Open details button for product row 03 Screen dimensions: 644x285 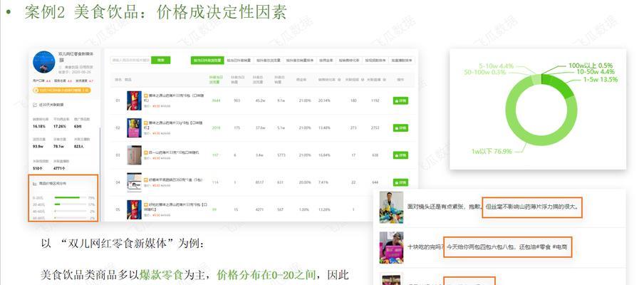(x=400, y=155)
